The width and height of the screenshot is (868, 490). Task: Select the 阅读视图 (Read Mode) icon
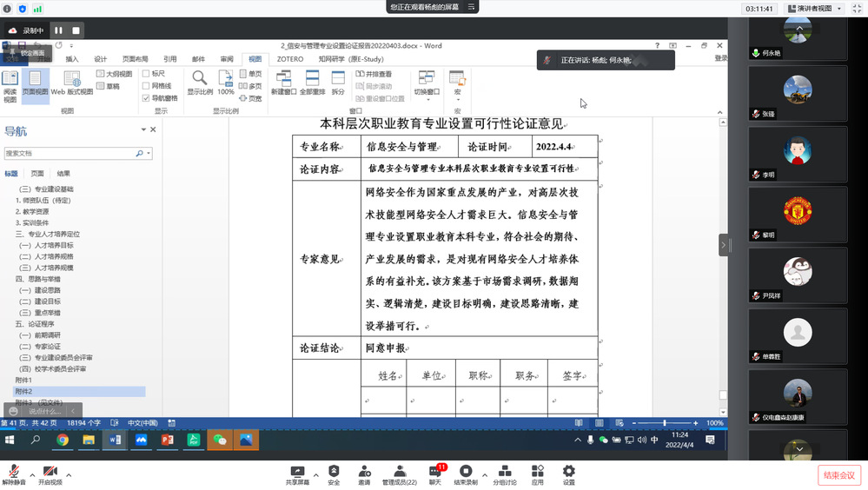[x=10, y=84]
